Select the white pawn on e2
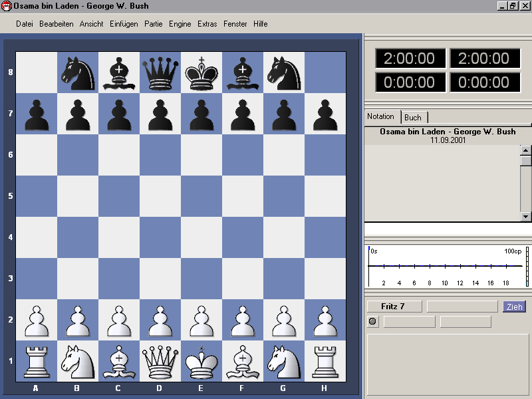The height and width of the screenshot is (399, 532). click(201, 320)
